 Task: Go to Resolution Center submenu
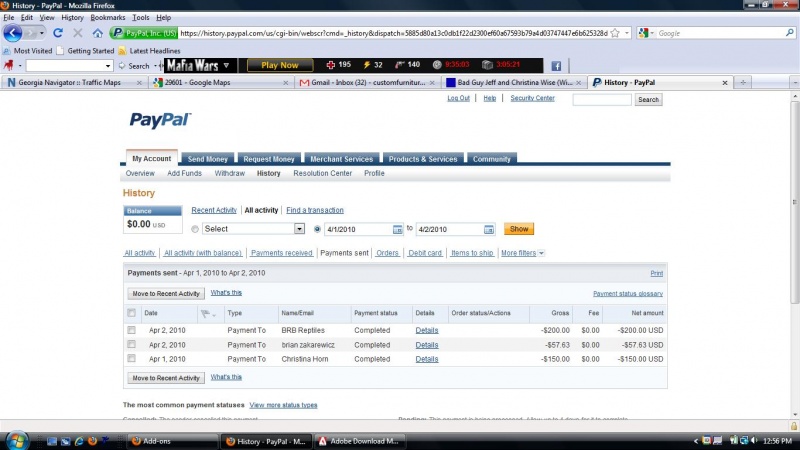322,173
